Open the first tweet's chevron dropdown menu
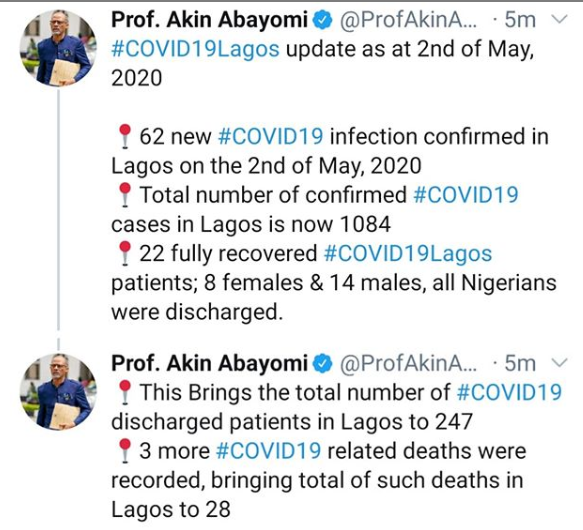This screenshot has height=530, width=583. [560, 19]
